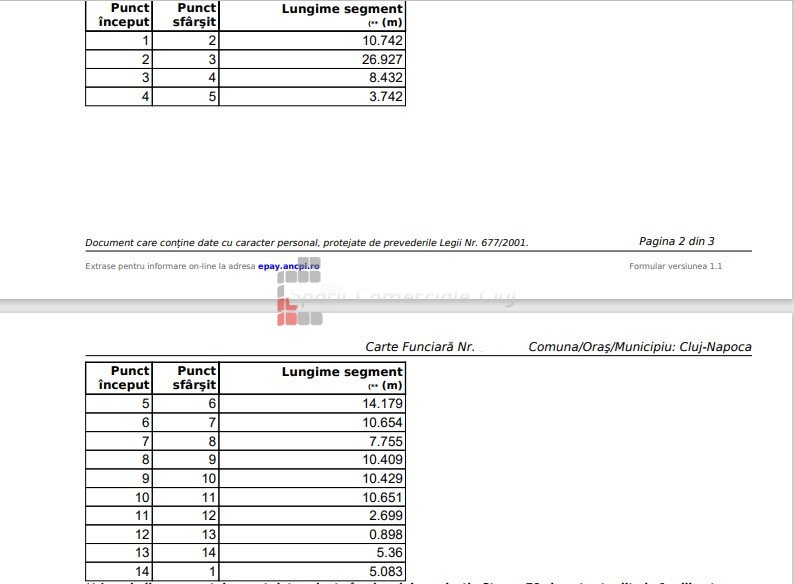Click the 'Carte Funciară Nr.' heading

(x=420, y=347)
